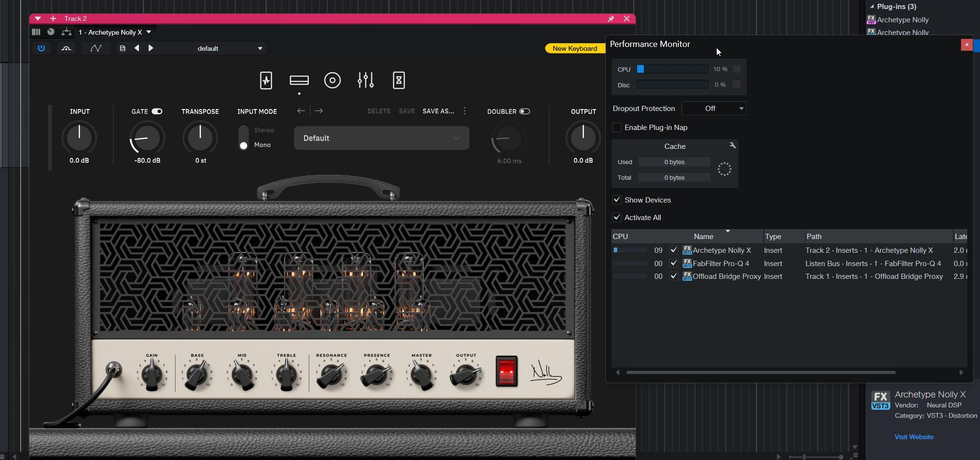Click the routing icon beside plug-in name
The width and height of the screenshot is (980, 460).
(x=66, y=32)
